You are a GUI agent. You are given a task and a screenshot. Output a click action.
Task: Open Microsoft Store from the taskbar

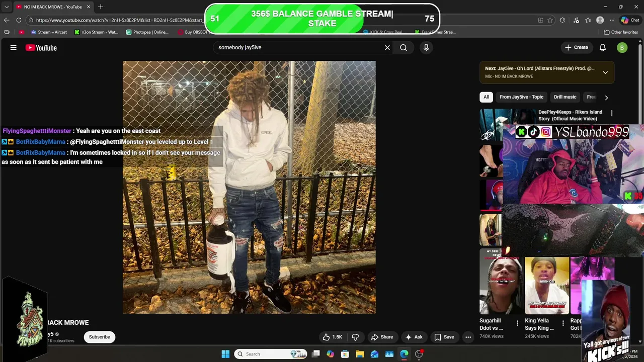[x=345, y=354]
